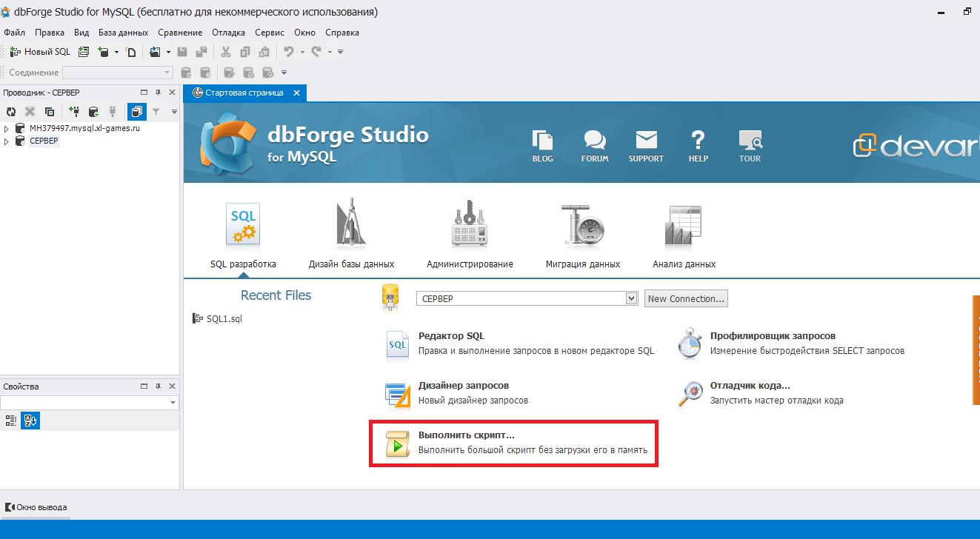This screenshot has width=980, height=539.
Task: Click the Paste clipboard icon
Action: (x=264, y=52)
